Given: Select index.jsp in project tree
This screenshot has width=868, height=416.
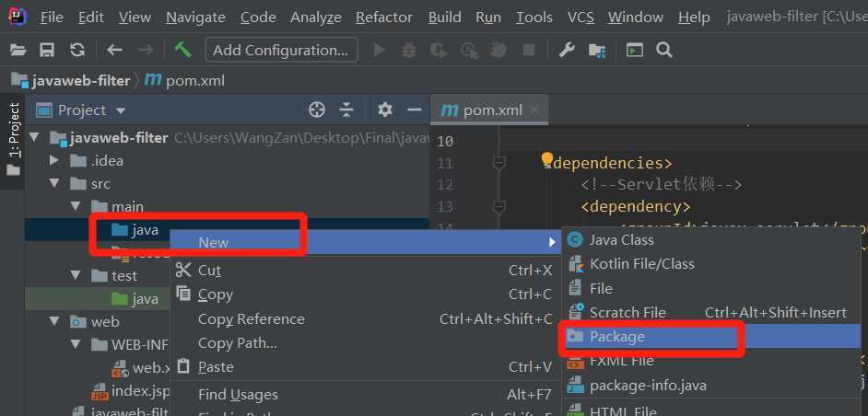Looking at the screenshot, I should tap(131, 391).
